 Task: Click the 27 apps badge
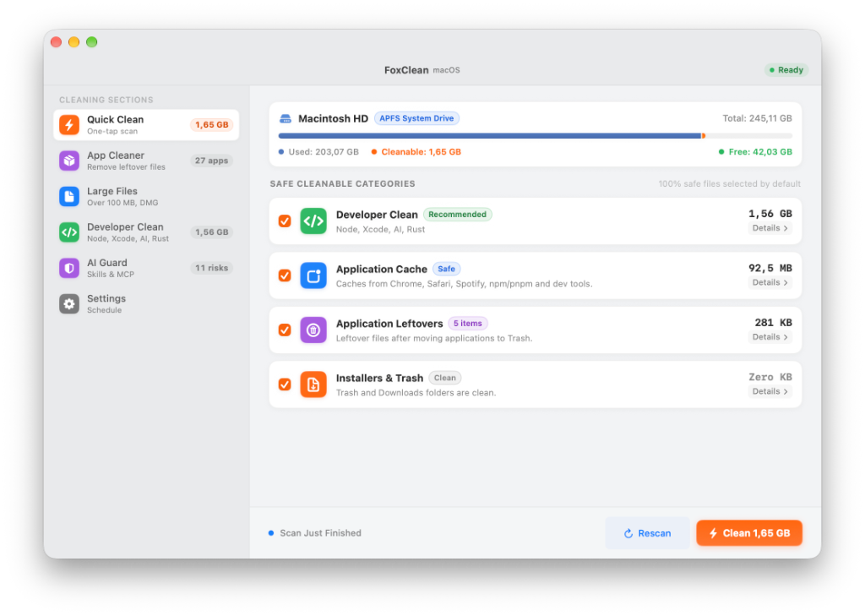211,161
